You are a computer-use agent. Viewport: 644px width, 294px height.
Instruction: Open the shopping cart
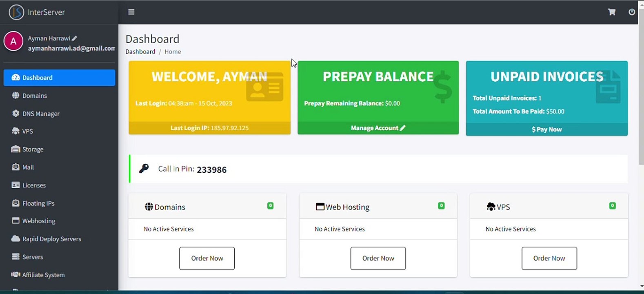pos(612,12)
